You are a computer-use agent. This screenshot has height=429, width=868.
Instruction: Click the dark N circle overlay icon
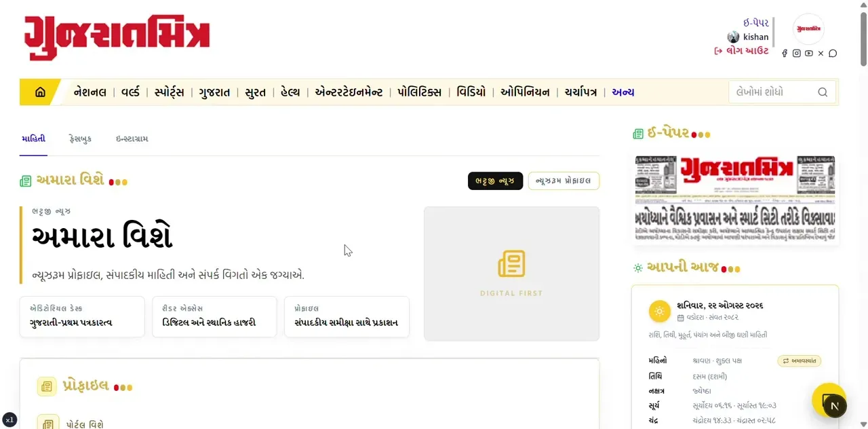835,406
